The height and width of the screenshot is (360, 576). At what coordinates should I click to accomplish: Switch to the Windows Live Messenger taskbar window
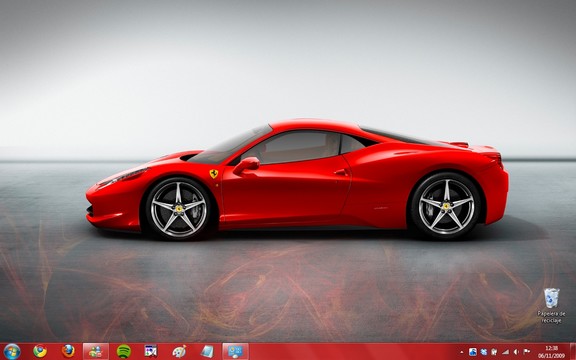coord(96,352)
